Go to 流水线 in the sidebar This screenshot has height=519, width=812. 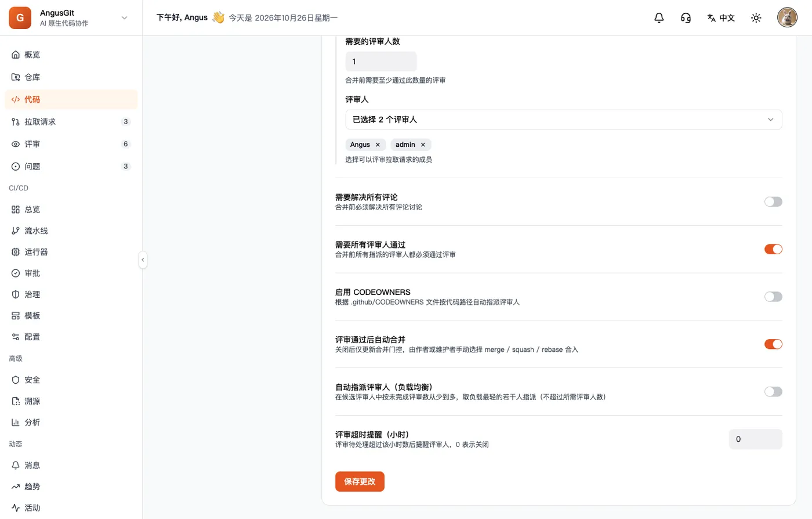pyautogui.click(x=71, y=230)
